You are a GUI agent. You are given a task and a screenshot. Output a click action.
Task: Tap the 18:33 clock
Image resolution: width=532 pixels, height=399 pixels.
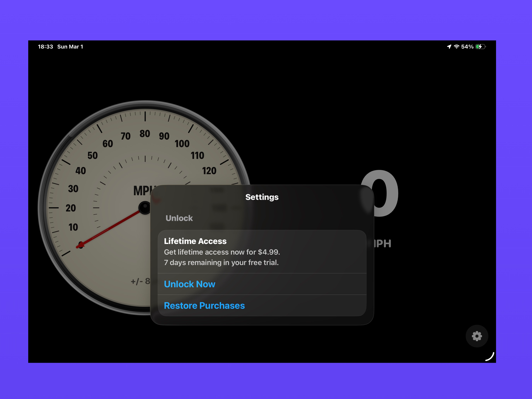(45, 47)
